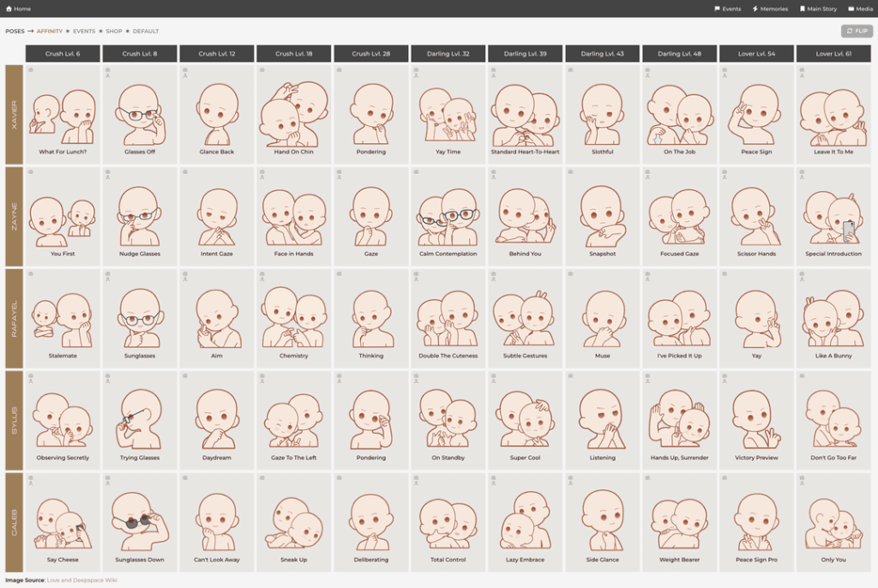Viewport: 878px width, 588px height.
Task: Click the person icon on Yay Time card
Action: [416, 75]
